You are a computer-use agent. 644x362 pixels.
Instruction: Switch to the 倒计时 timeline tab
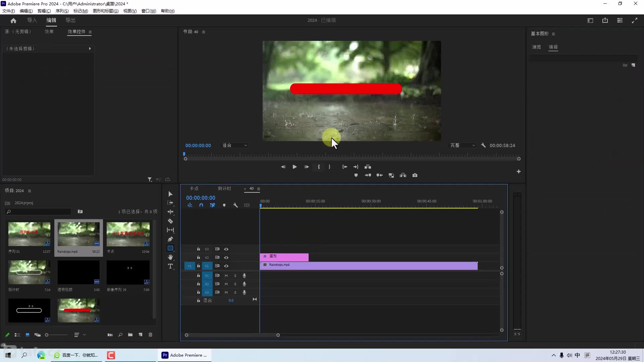click(x=224, y=188)
